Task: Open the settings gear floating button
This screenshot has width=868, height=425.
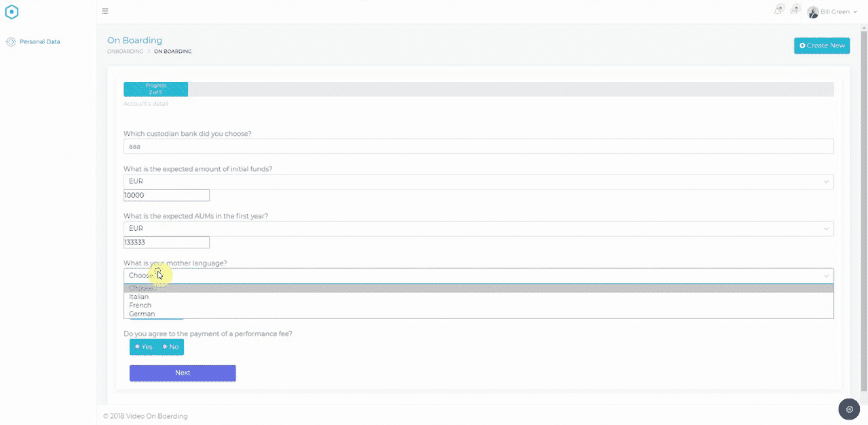Action: [x=849, y=409]
